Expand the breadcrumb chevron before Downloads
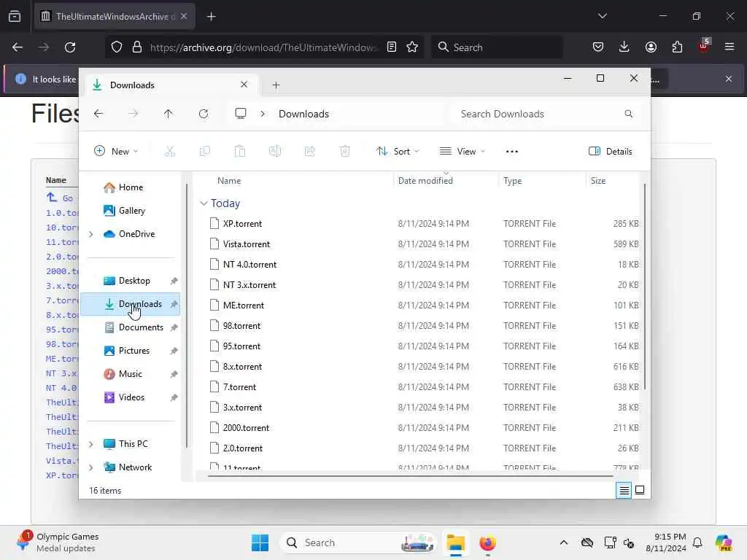The image size is (747, 560). click(x=263, y=114)
